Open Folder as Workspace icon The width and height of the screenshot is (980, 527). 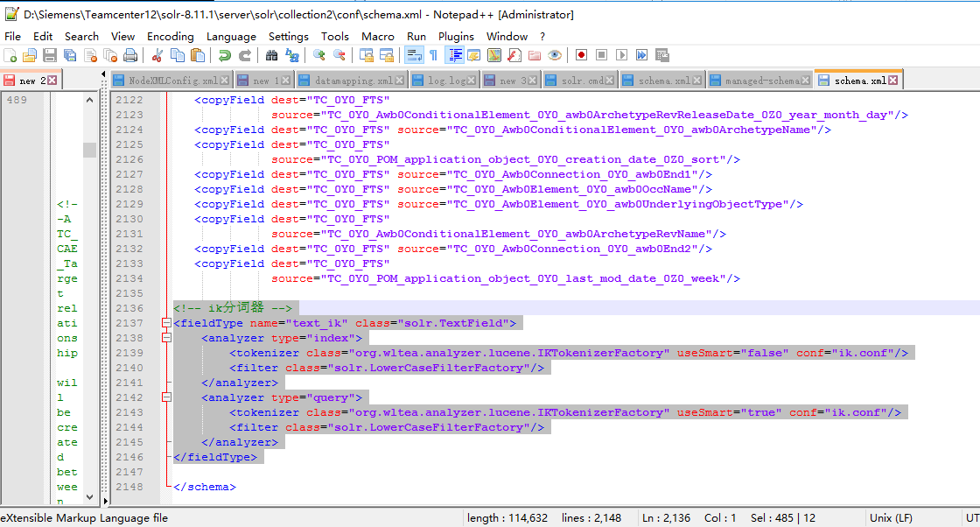coord(535,56)
